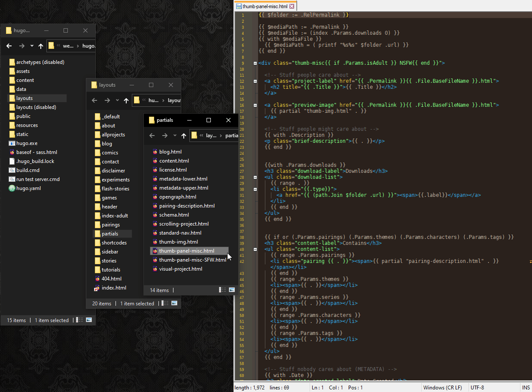Viewport: 532px width, 392px height.
Task: Click the UTF-8 encoding indicator
Action: click(x=477, y=388)
